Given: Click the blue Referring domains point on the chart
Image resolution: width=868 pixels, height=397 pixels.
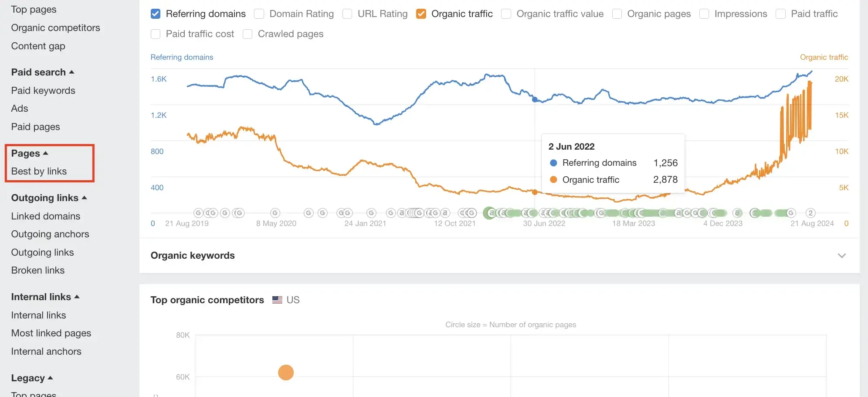Looking at the screenshot, I should click(535, 99).
